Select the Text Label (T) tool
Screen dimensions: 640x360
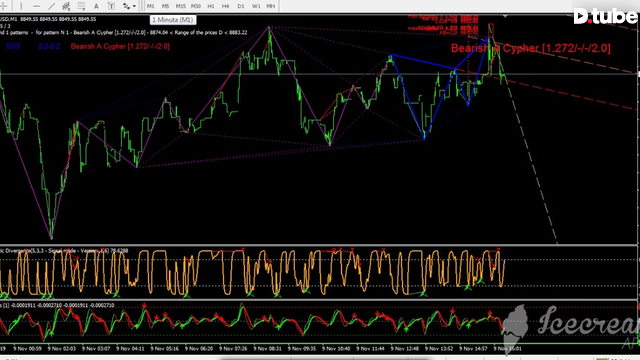[x=111, y=6]
